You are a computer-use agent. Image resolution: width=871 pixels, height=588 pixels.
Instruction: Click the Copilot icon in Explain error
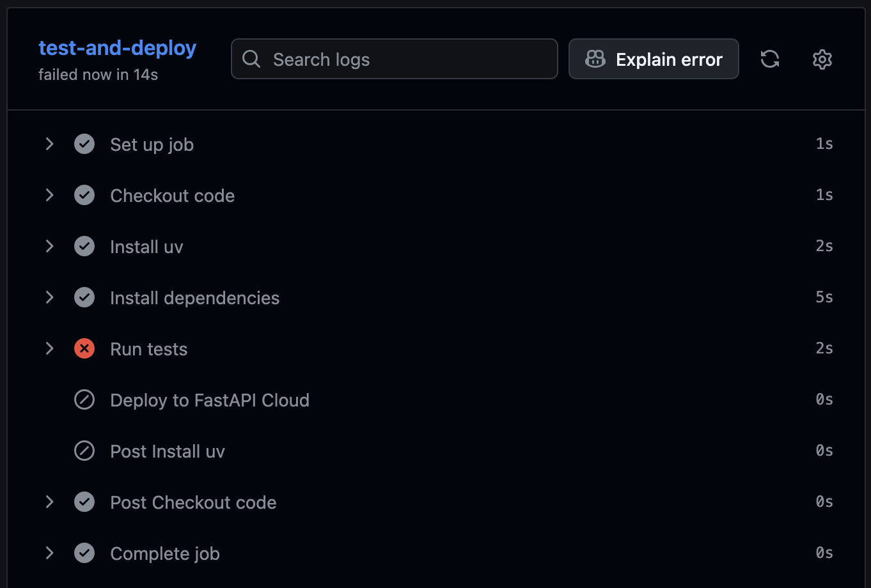[x=595, y=59]
